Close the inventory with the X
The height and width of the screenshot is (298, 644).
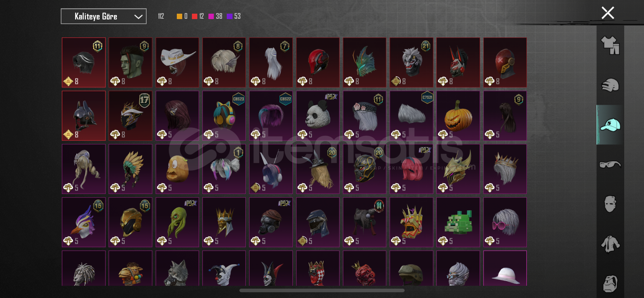click(x=608, y=13)
